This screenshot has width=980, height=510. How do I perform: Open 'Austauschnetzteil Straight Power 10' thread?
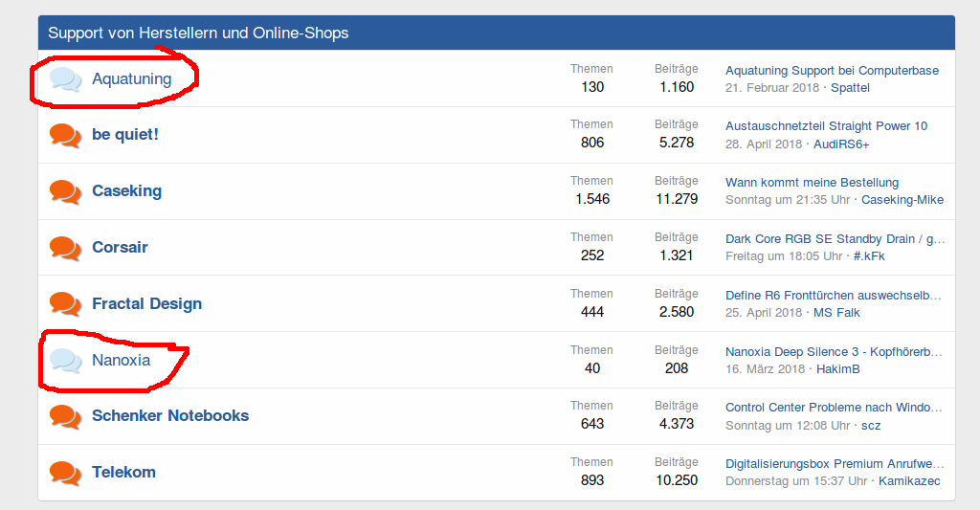(826, 125)
